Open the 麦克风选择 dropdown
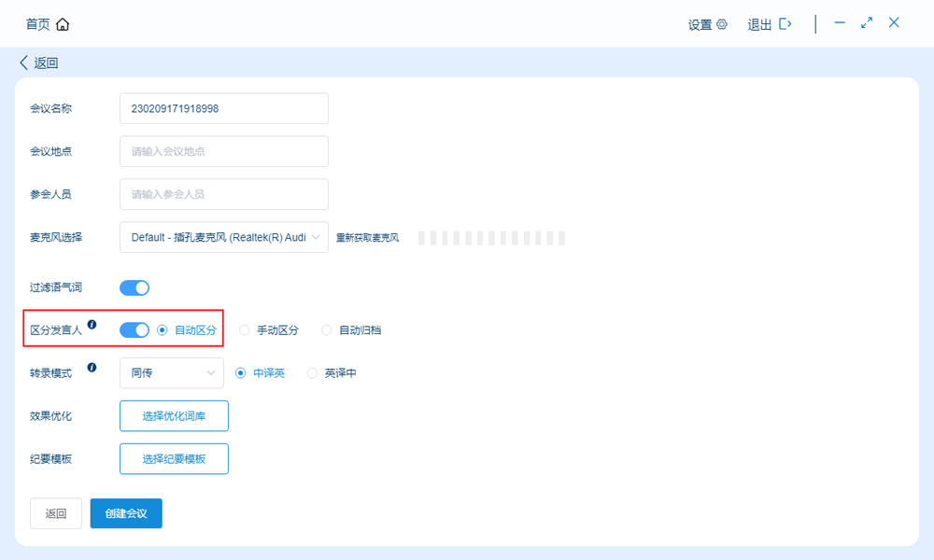The height and width of the screenshot is (560, 934). (224, 237)
